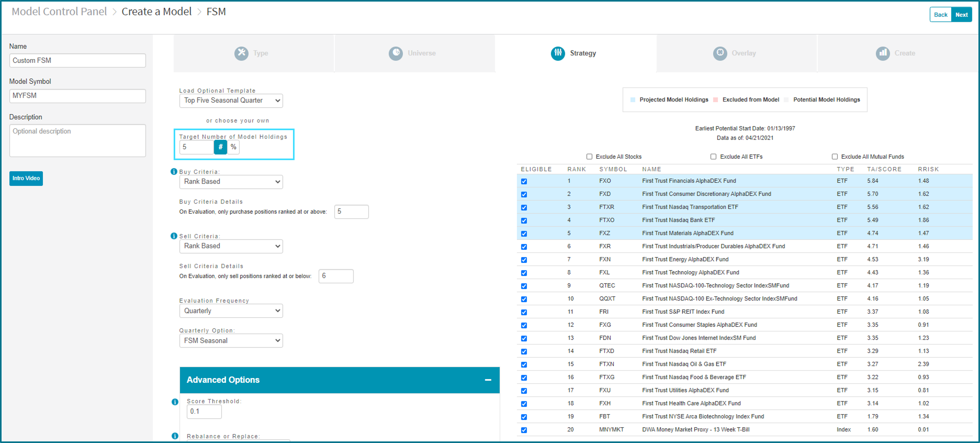
Task: Click the Potential Model Holdings legend swatch
Action: 786,100
